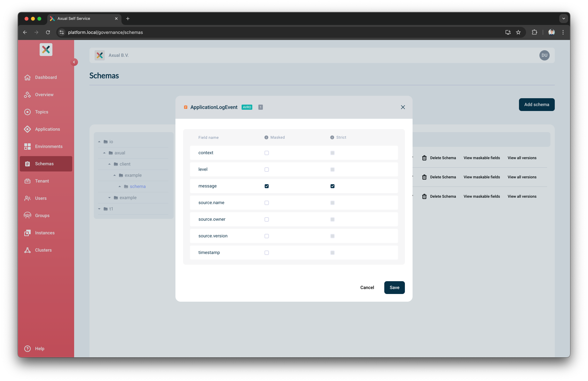Reload the browser page
The width and height of the screenshot is (588, 381).
pyautogui.click(x=48, y=32)
